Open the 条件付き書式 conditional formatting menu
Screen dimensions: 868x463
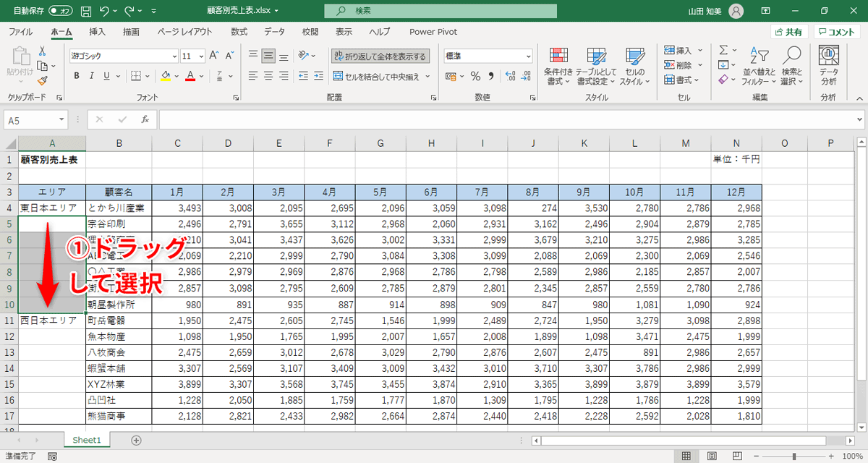(558, 66)
